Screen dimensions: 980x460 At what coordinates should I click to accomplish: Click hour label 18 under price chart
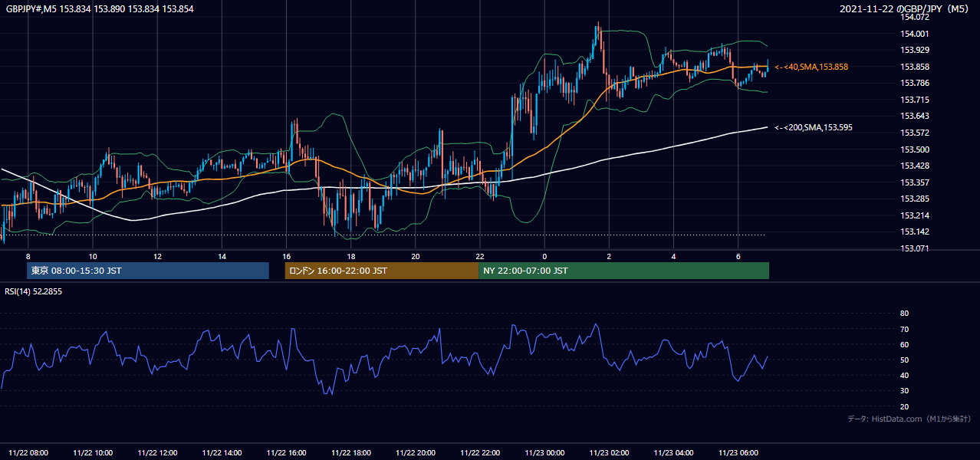click(x=350, y=256)
